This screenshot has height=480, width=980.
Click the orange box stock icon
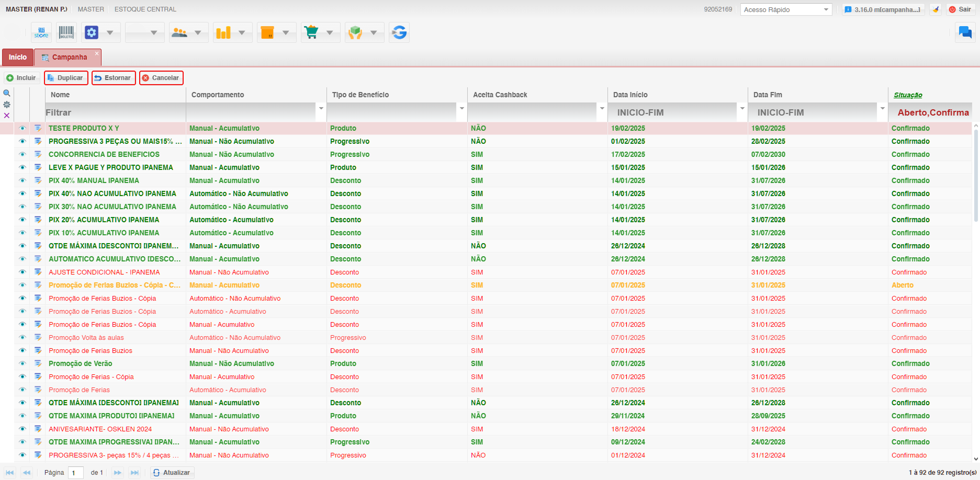(267, 32)
